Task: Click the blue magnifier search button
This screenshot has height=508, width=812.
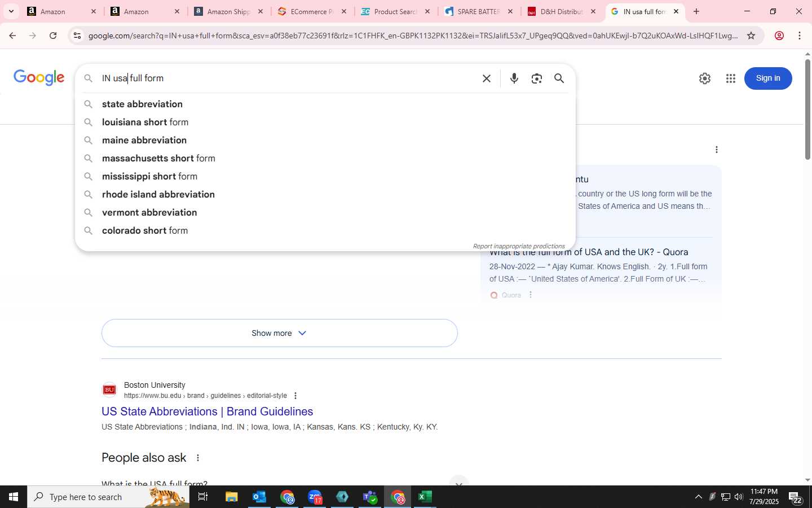Action: pos(559,78)
